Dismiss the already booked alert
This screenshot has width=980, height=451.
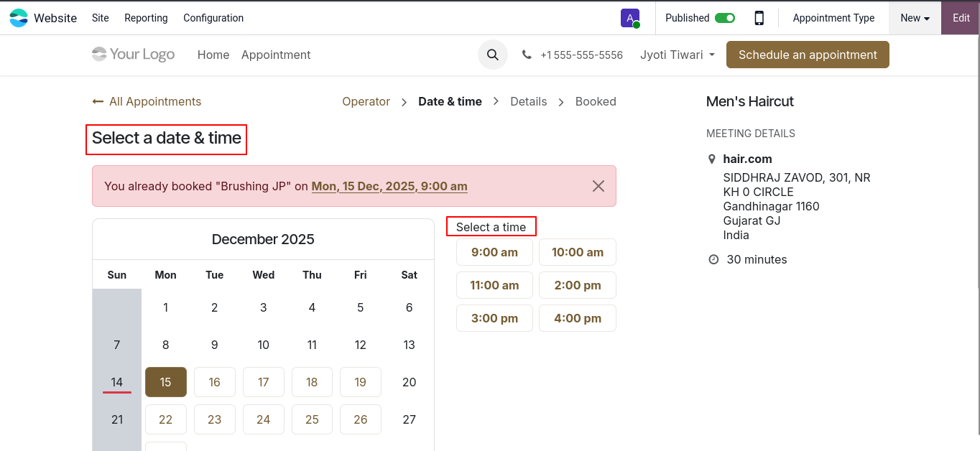pyautogui.click(x=598, y=186)
